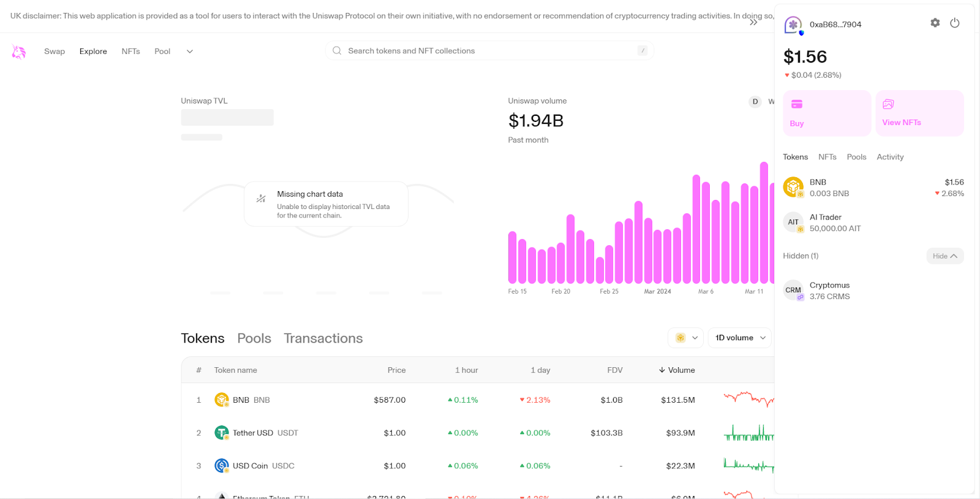The width and height of the screenshot is (980, 499).
Task: Click BNB 1 day change 2.13%
Action: [x=535, y=400]
